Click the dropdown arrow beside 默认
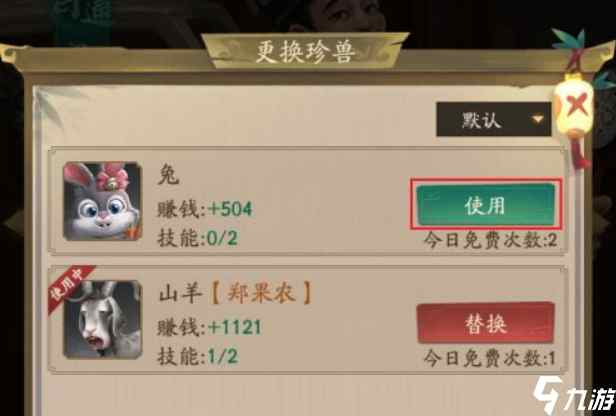The image size is (616, 416). tap(537, 119)
